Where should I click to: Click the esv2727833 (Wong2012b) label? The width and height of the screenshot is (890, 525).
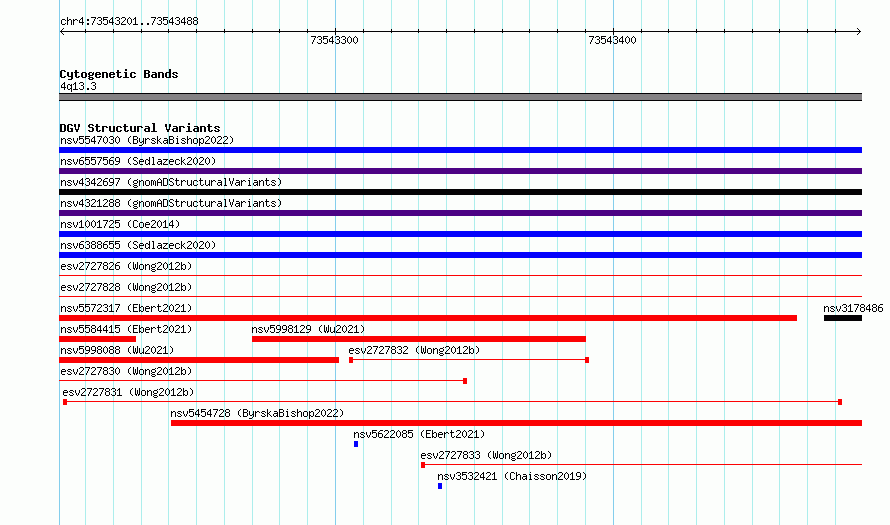click(x=486, y=455)
